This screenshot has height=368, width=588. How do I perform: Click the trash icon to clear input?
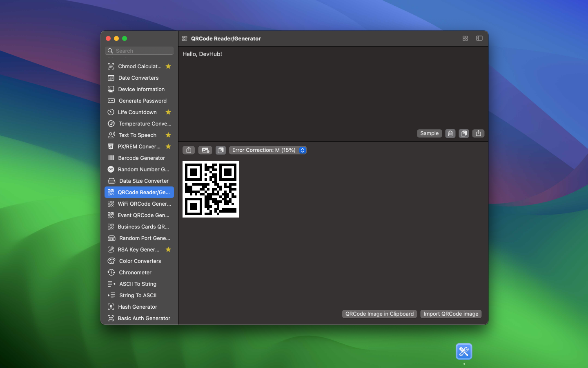450,133
